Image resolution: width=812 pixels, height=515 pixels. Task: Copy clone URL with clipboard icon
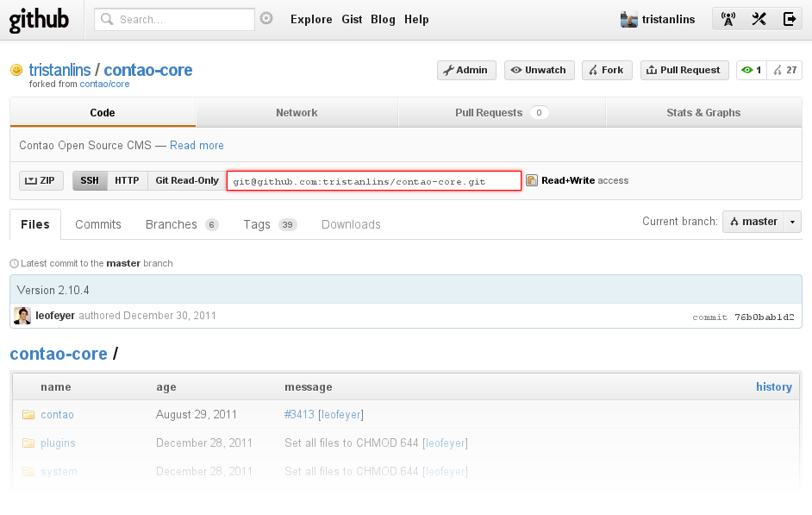532,180
